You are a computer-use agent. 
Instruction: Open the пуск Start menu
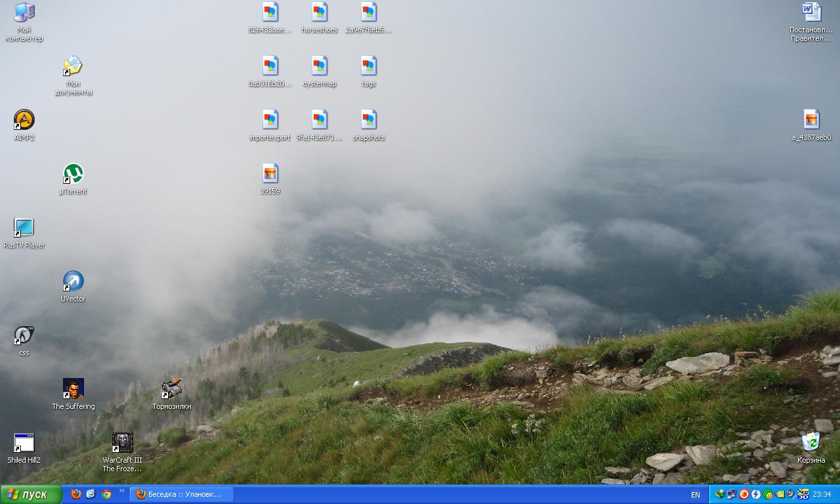coord(31,494)
